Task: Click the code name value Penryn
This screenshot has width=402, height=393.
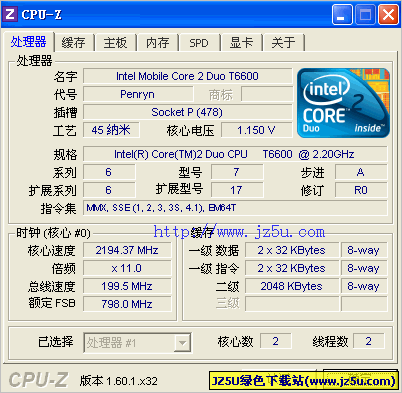Action: (x=138, y=94)
